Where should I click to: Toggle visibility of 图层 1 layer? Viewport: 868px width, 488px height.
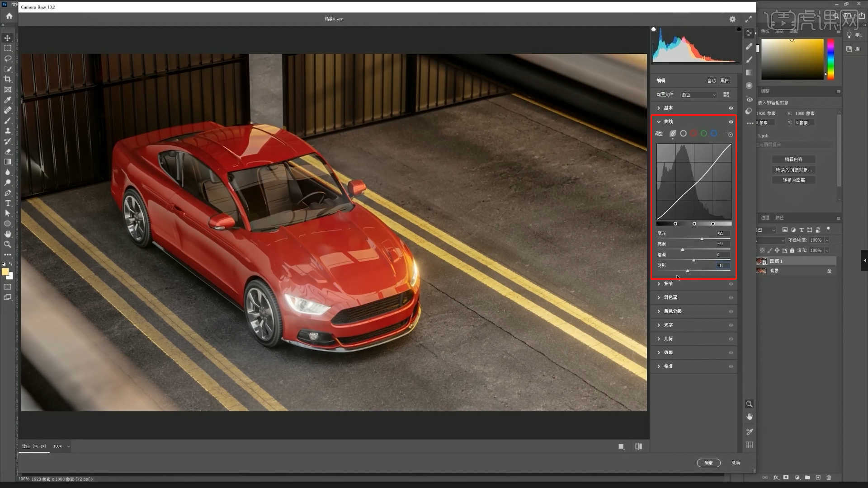(758, 261)
